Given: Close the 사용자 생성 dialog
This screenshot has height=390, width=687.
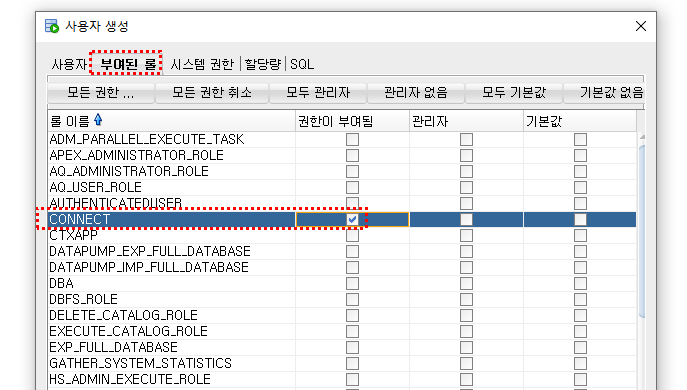Looking at the screenshot, I should tap(641, 26).
